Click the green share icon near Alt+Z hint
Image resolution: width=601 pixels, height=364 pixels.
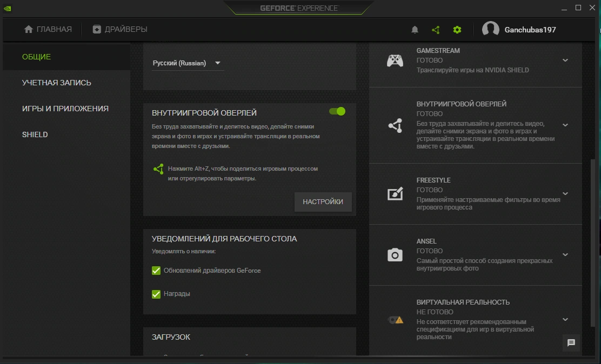(x=158, y=169)
